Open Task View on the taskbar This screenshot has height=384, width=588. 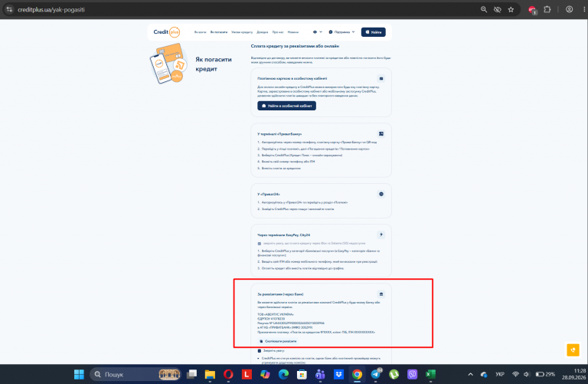(191, 374)
